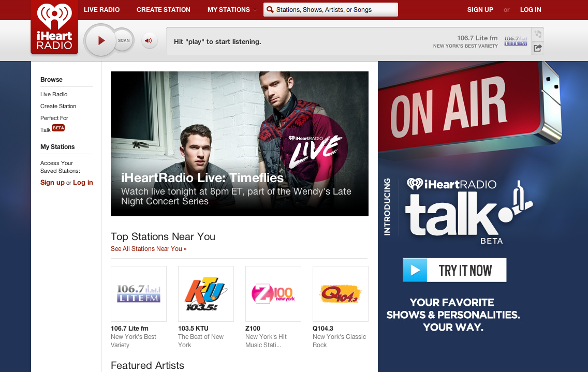Click the Featured Artists heading
This screenshot has height=372, width=588.
pyautogui.click(x=148, y=365)
